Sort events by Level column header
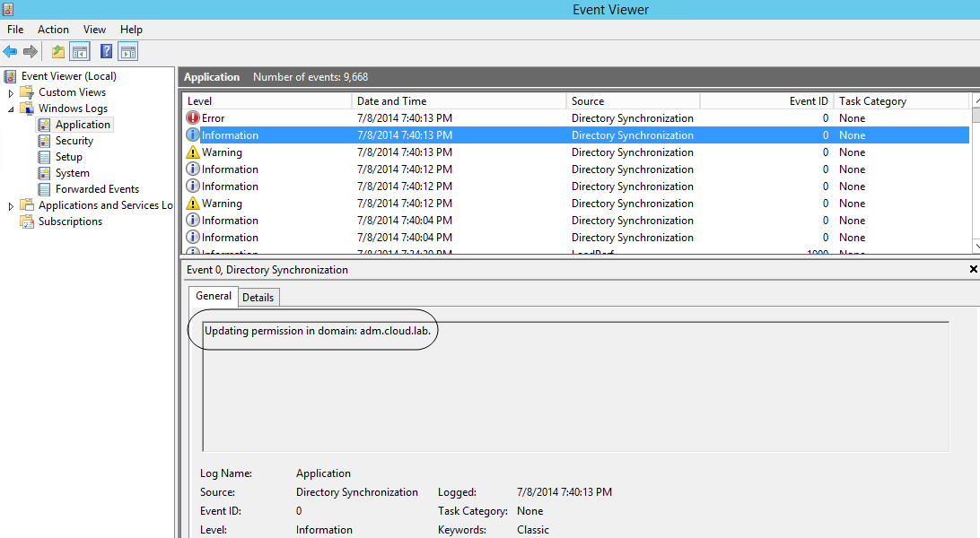Viewport: 980px width, 538px height. [x=200, y=101]
